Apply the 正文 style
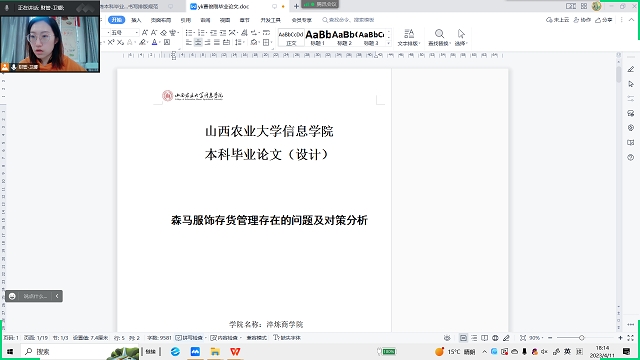 tap(291, 38)
